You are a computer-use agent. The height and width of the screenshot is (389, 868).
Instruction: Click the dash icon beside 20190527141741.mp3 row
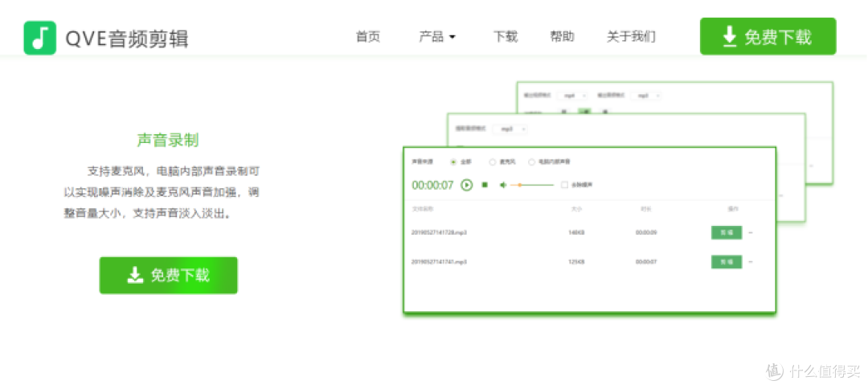pyautogui.click(x=751, y=262)
